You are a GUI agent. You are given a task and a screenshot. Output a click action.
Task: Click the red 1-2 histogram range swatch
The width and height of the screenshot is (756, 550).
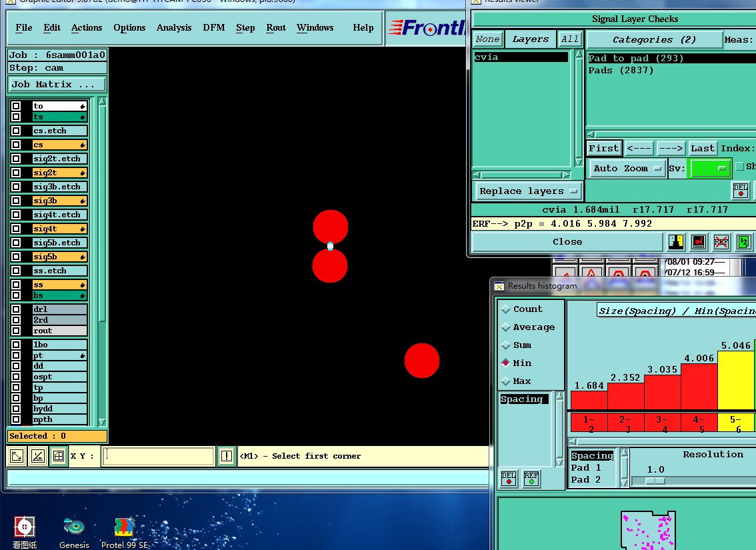coord(589,423)
